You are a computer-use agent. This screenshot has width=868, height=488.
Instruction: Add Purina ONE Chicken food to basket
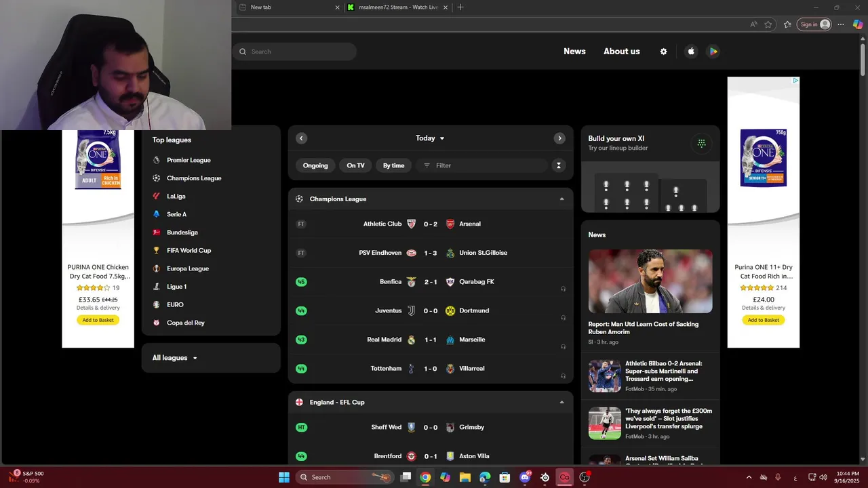(98, 320)
